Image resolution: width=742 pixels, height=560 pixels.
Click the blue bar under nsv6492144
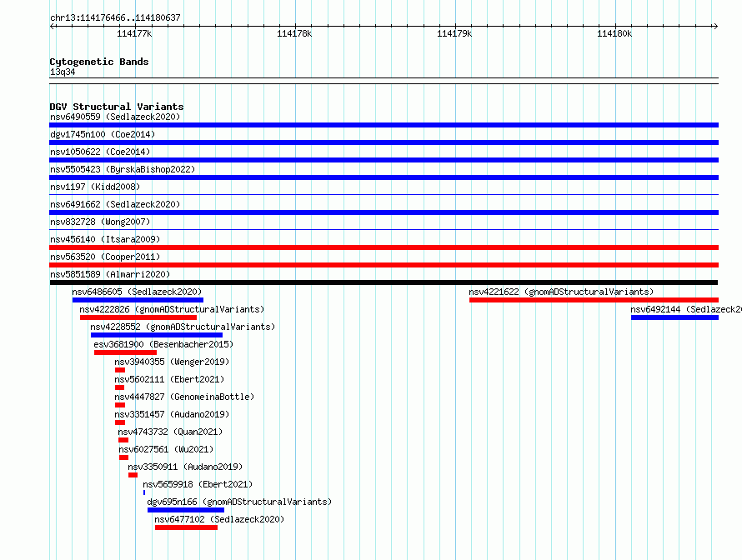674,317
